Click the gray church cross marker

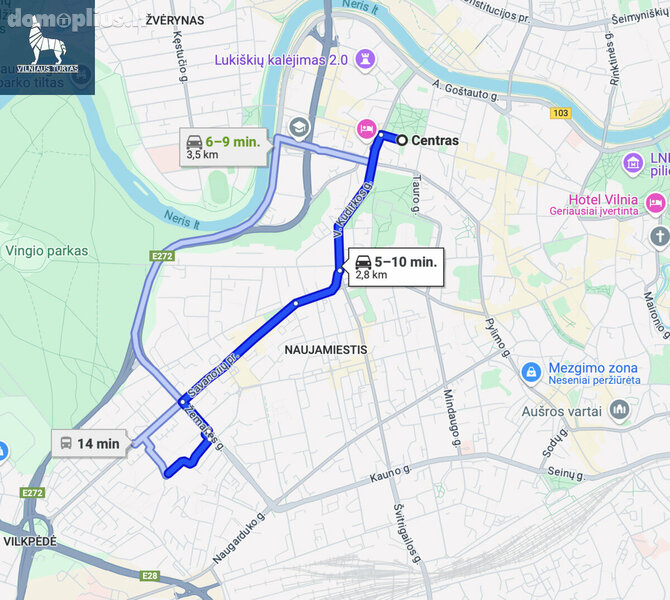pos(659,236)
